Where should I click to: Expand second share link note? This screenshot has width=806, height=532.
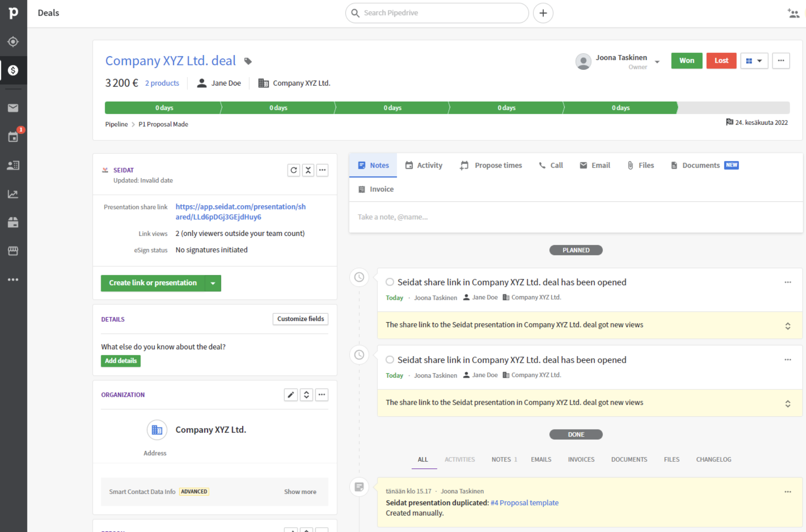click(x=788, y=403)
